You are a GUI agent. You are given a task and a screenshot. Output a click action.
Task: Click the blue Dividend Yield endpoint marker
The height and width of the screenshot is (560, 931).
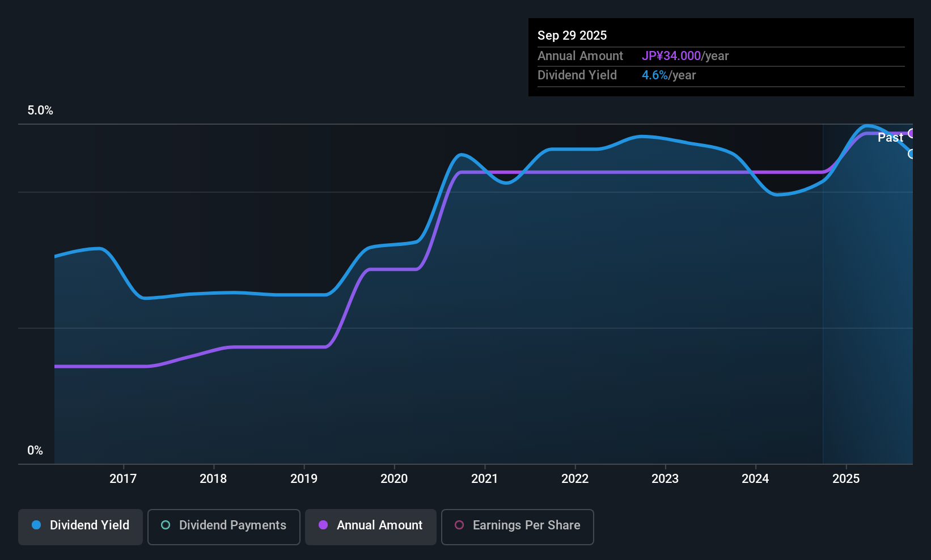point(912,154)
